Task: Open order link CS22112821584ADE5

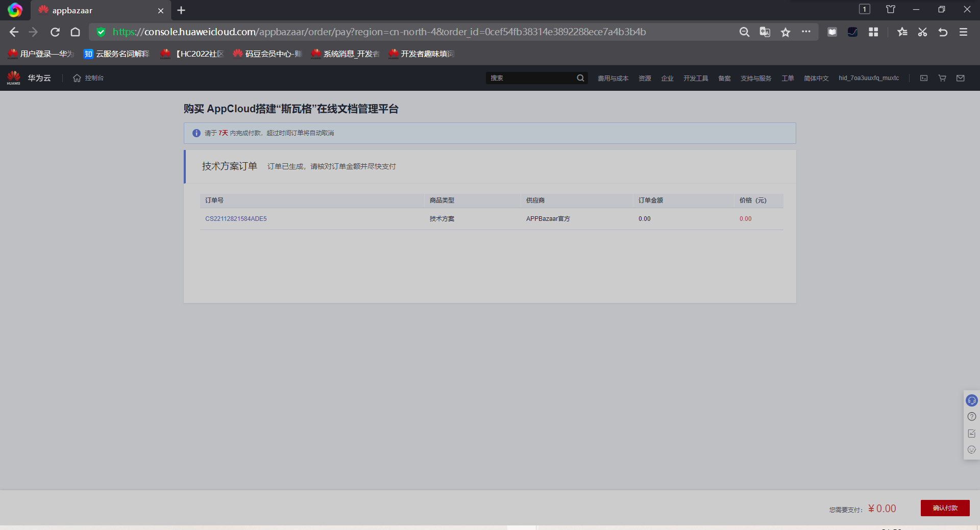Action: click(x=236, y=219)
